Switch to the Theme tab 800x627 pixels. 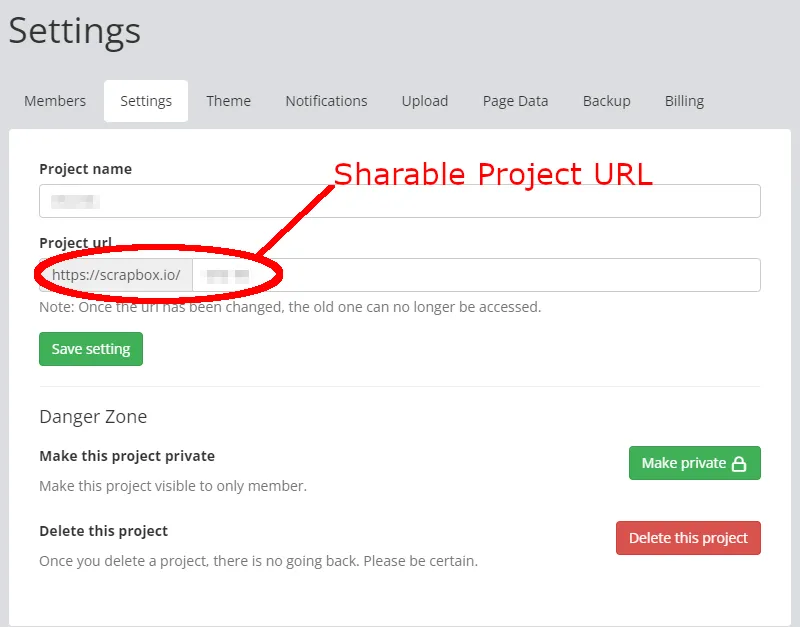click(228, 101)
